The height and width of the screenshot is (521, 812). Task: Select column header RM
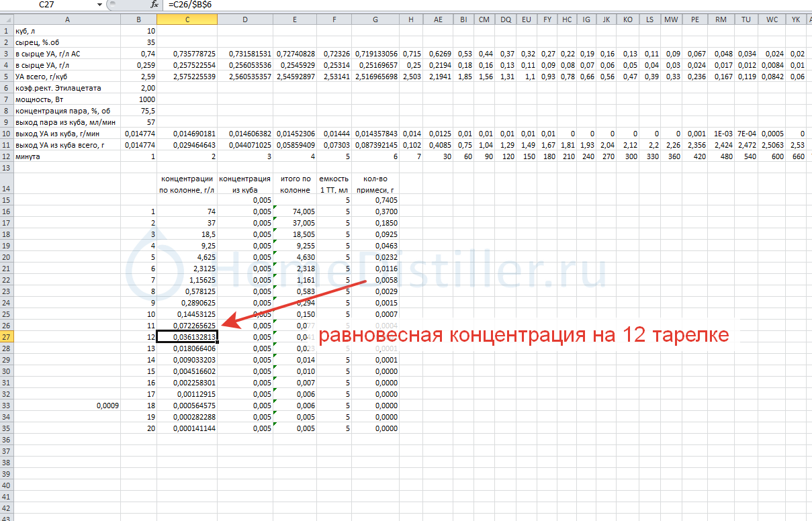tap(721, 19)
